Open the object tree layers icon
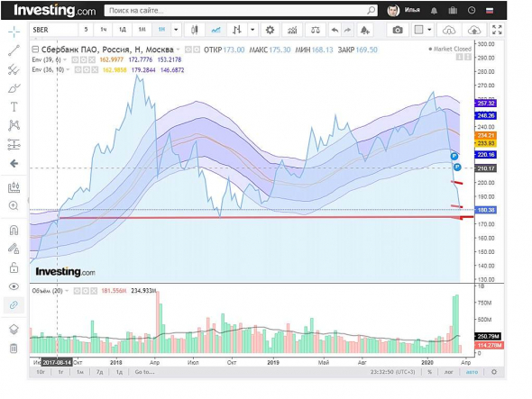532x399 pixels. click(14, 330)
